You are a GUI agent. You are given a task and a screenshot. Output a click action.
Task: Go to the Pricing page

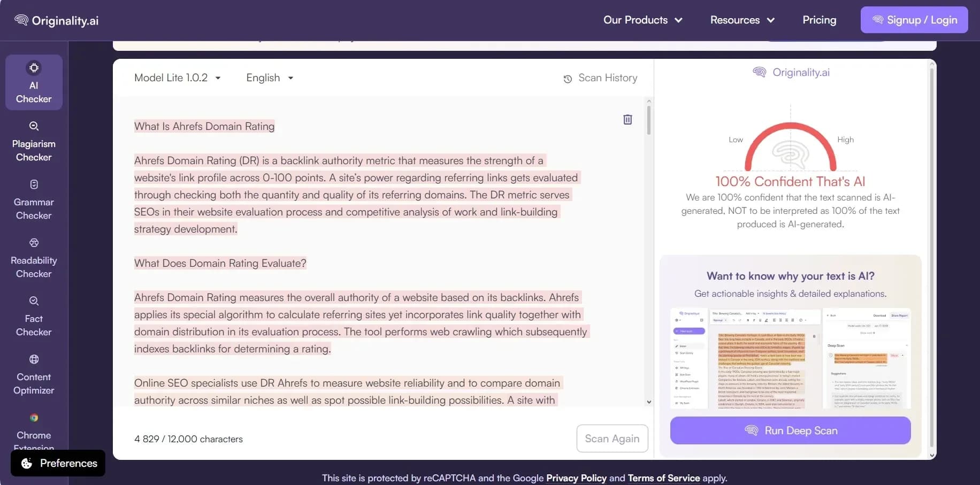(x=819, y=20)
